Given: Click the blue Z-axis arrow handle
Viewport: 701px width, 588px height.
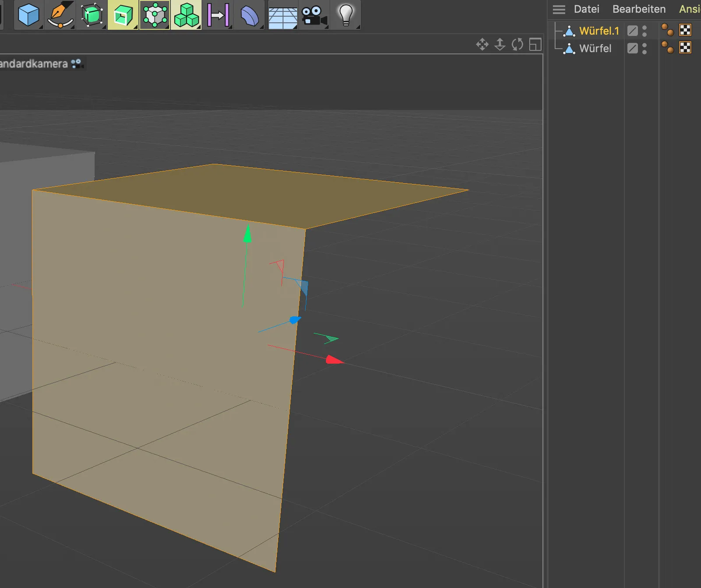Looking at the screenshot, I should pos(295,320).
